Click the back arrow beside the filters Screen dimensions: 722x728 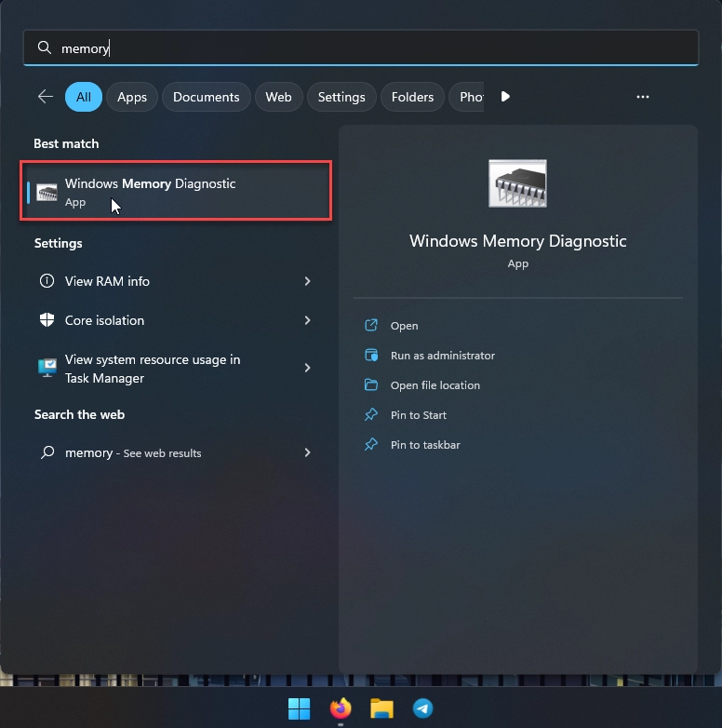click(46, 97)
